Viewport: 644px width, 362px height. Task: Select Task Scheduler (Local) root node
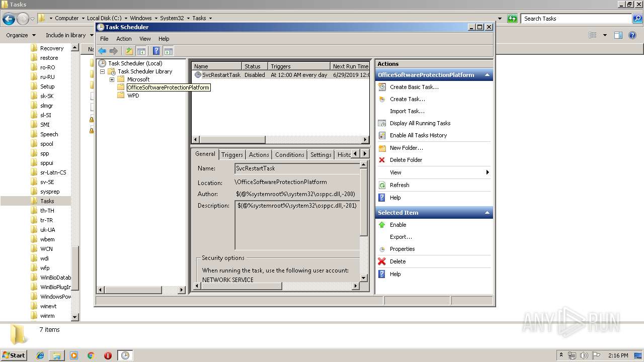[x=135, y=63]
